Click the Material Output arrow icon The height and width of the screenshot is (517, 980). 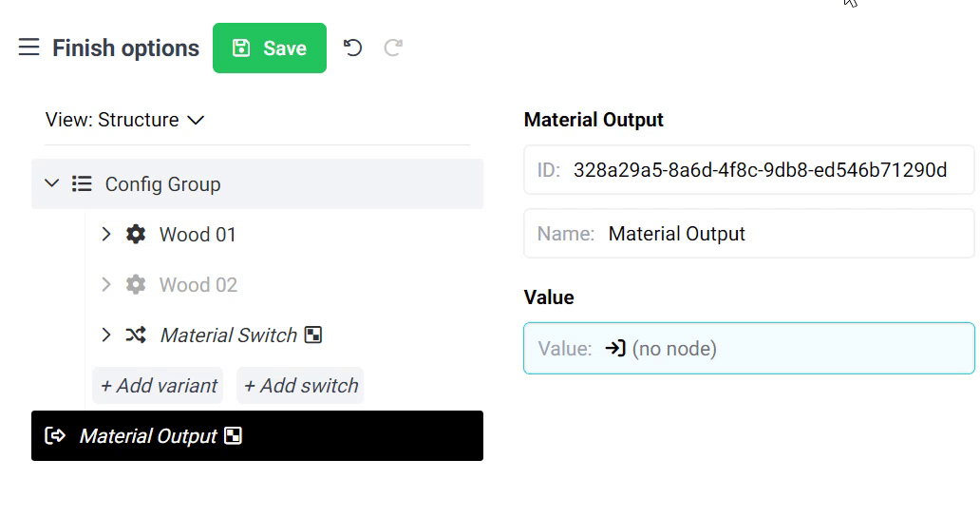pyautogui.click(x=55, y=436)
